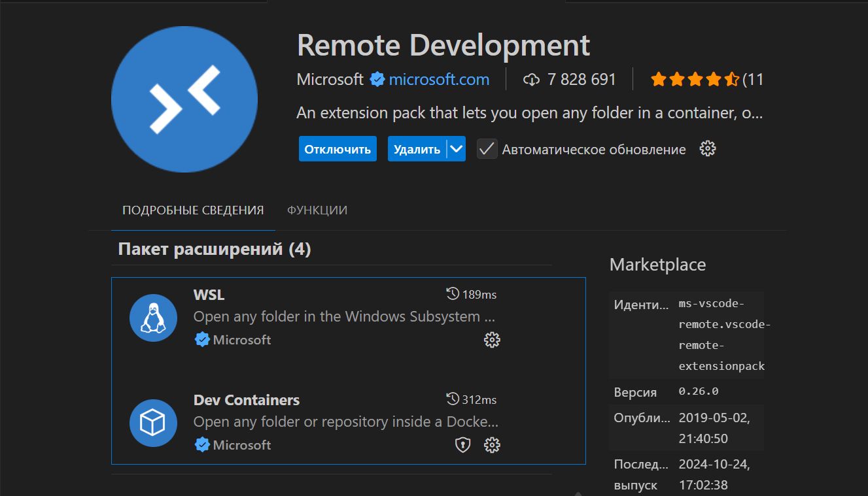Viewport: 868px width, 496px height.
Task: Select the ПОДРОБНЫЕ СВЕДЕНИЯ tab
Action: tap(193, 210)
